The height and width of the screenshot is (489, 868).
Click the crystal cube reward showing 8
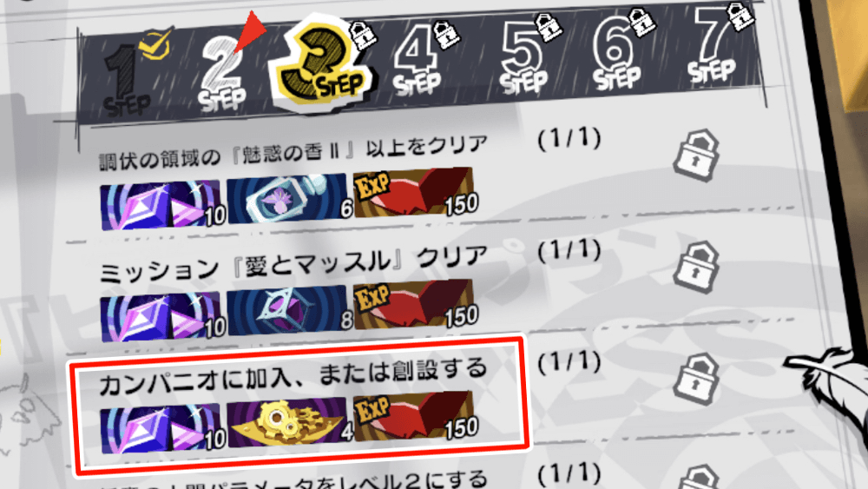pos(289,309)
